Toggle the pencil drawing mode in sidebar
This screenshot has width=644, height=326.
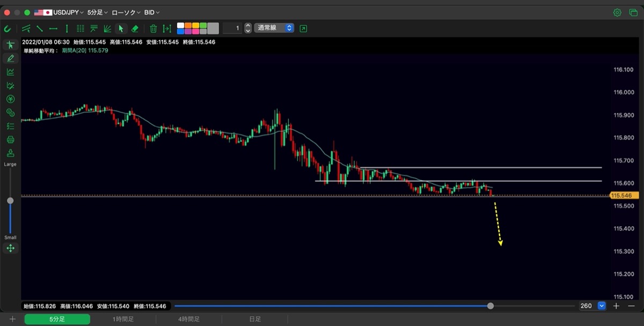tap(10, 58)
